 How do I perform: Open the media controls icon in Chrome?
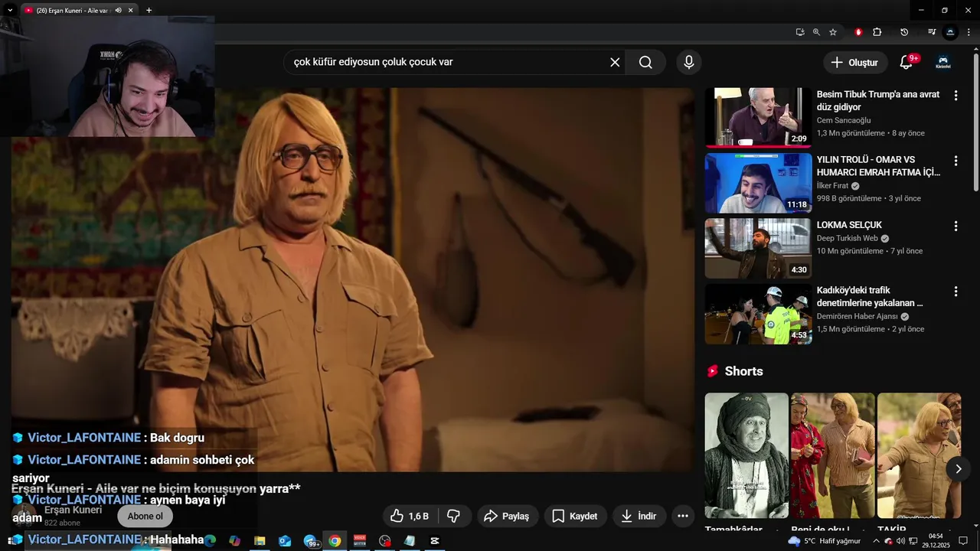pos(932,32)
